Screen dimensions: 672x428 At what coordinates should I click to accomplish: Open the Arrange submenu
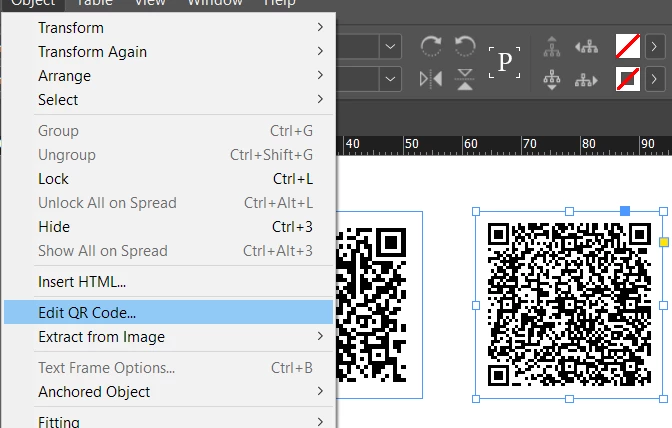168,75
